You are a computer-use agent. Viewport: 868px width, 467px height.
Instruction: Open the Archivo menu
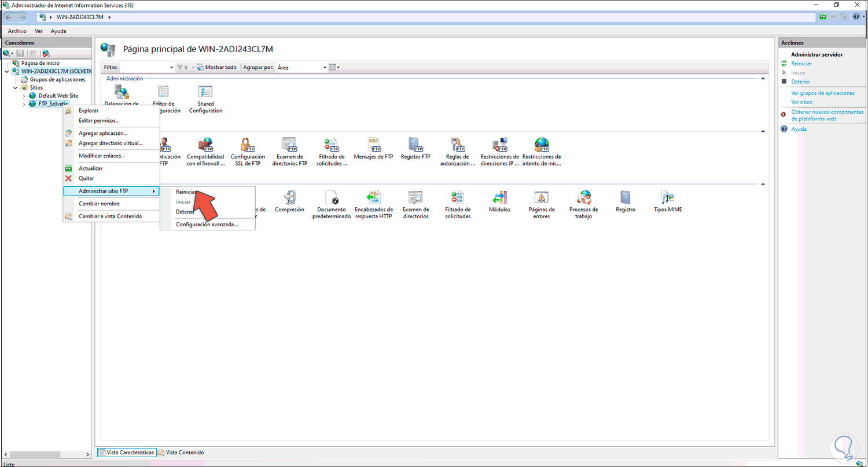click(17, 31)
